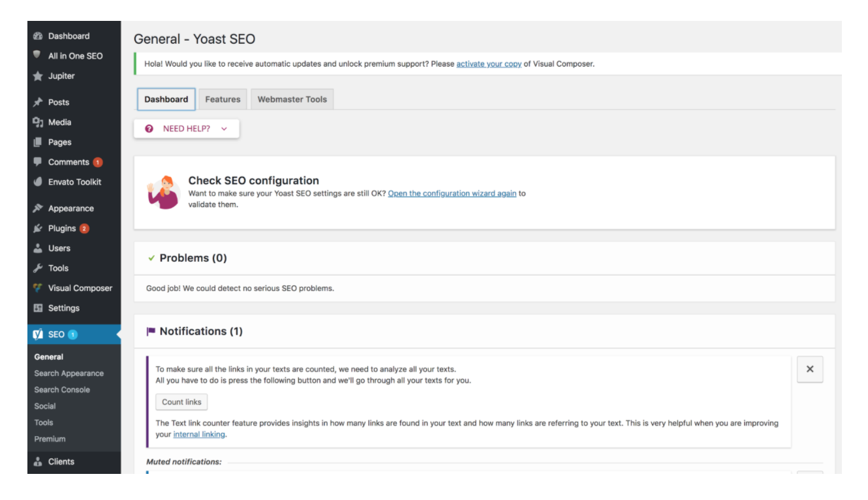Screen dimensions: 868x500
Task: Open General under SEO menu
Action: pos(49,357)
